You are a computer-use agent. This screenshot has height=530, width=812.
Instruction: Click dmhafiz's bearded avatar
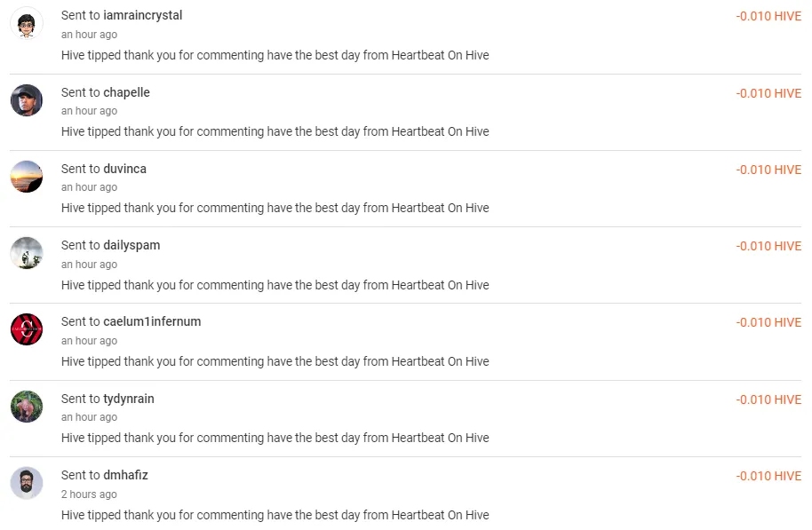(x=27, y=483)
